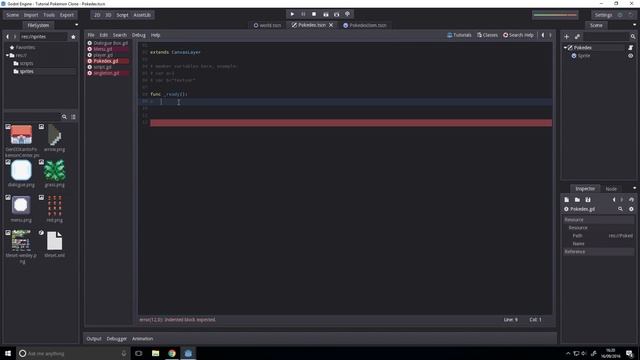Open the Tools menu

tap(49, 15)
